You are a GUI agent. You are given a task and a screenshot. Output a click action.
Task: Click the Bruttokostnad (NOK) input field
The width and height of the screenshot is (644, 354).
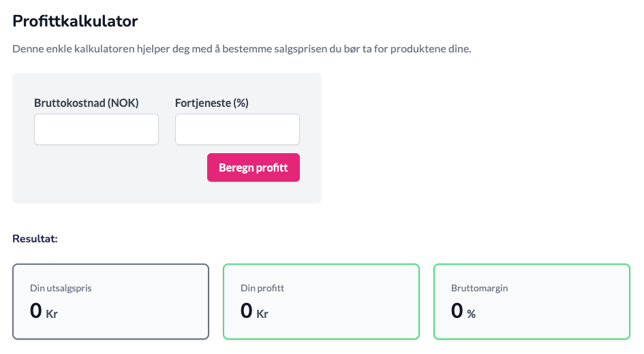point(96,129)
